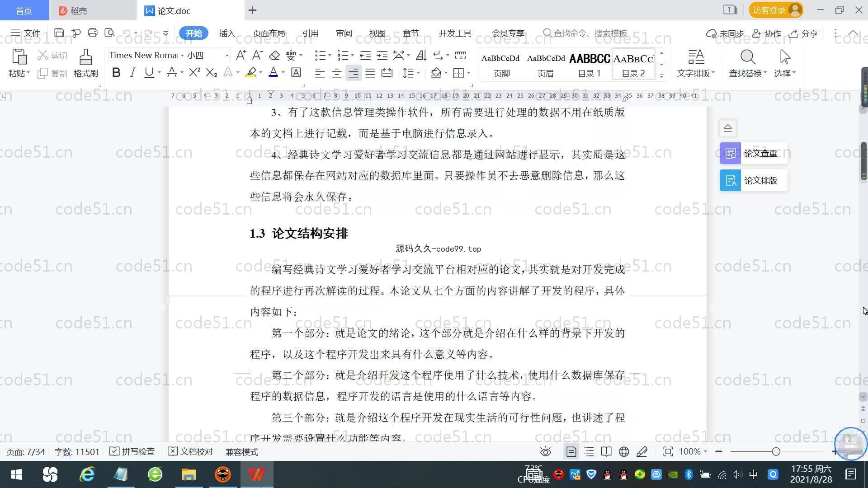
Task: Justify text alignment
Action: tap(370, 73)
